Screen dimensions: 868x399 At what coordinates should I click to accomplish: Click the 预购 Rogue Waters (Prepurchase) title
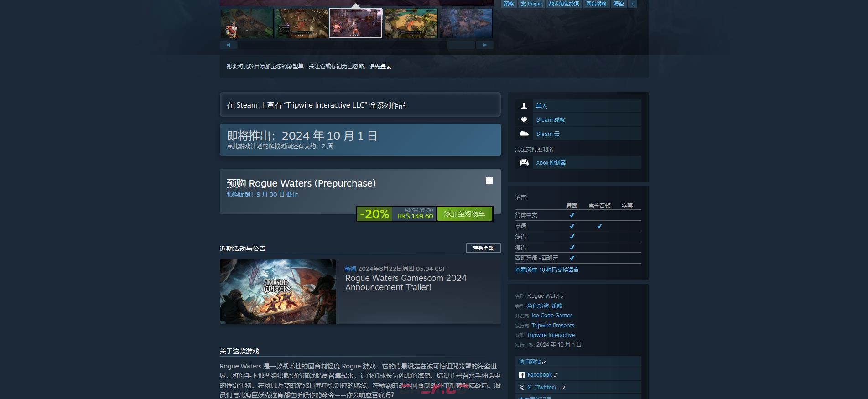[x=301, y=183]
